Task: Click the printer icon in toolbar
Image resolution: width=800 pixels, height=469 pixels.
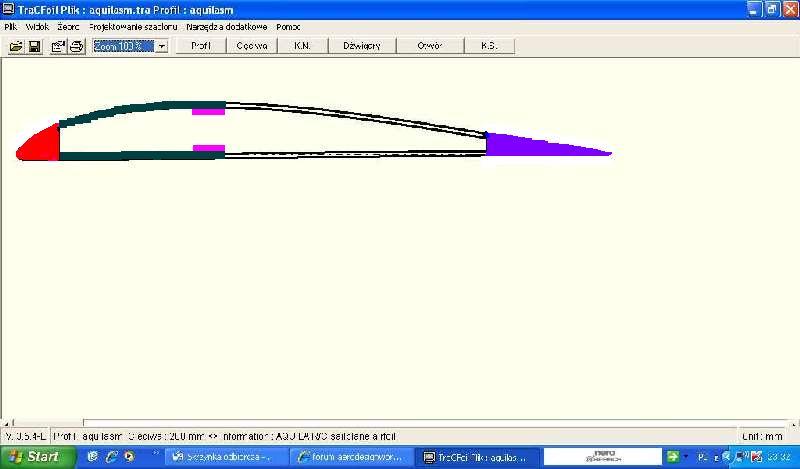Action: click(x=76, y=46)
